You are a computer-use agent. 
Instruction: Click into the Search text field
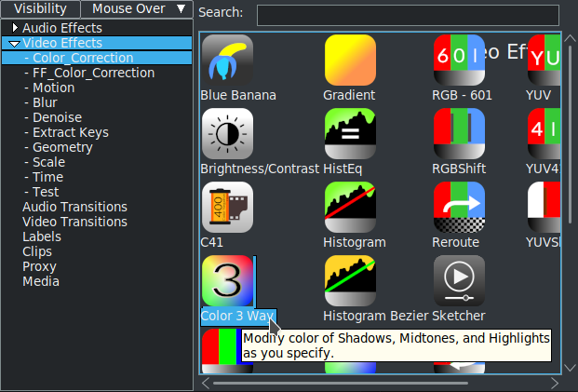click(408, 14)
